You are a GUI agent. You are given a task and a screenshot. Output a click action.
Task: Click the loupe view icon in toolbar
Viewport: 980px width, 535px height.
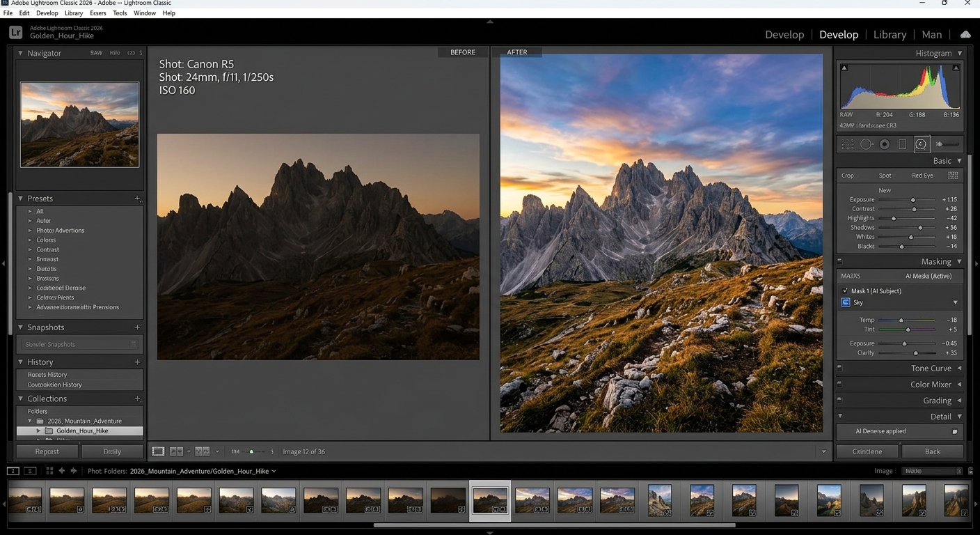[x=159, y=451]
